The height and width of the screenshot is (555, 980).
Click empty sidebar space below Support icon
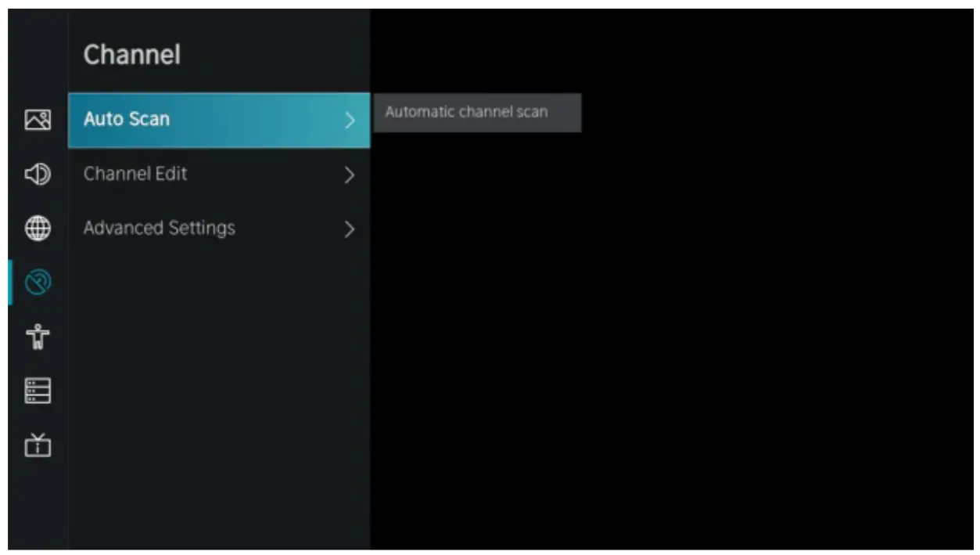point(38,509)
